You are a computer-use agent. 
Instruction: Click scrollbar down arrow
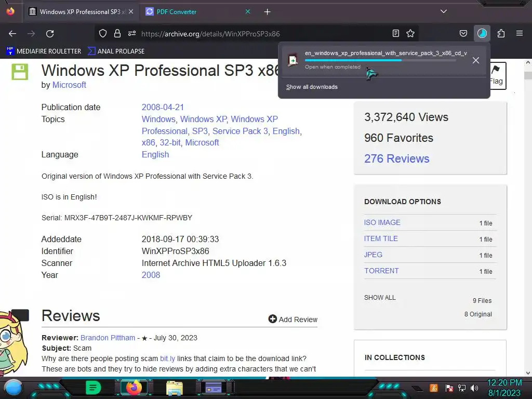pyautogui.click(x=528, y=373)
